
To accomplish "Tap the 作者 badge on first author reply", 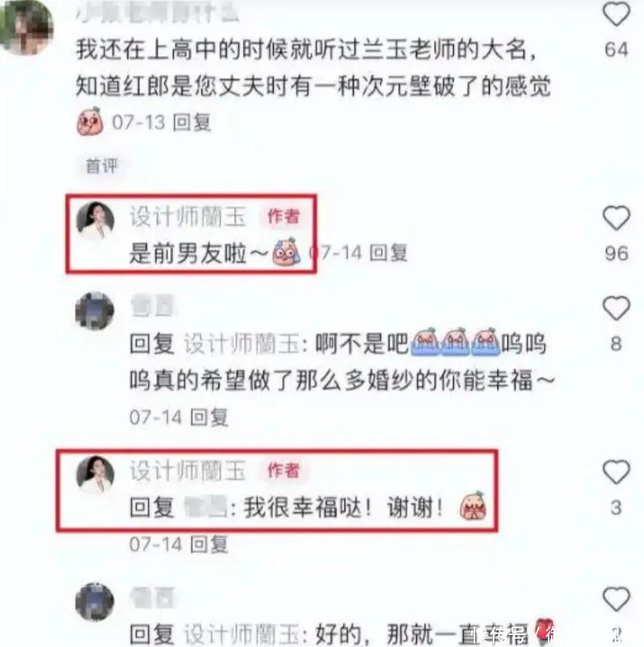I will click(284, 216).
